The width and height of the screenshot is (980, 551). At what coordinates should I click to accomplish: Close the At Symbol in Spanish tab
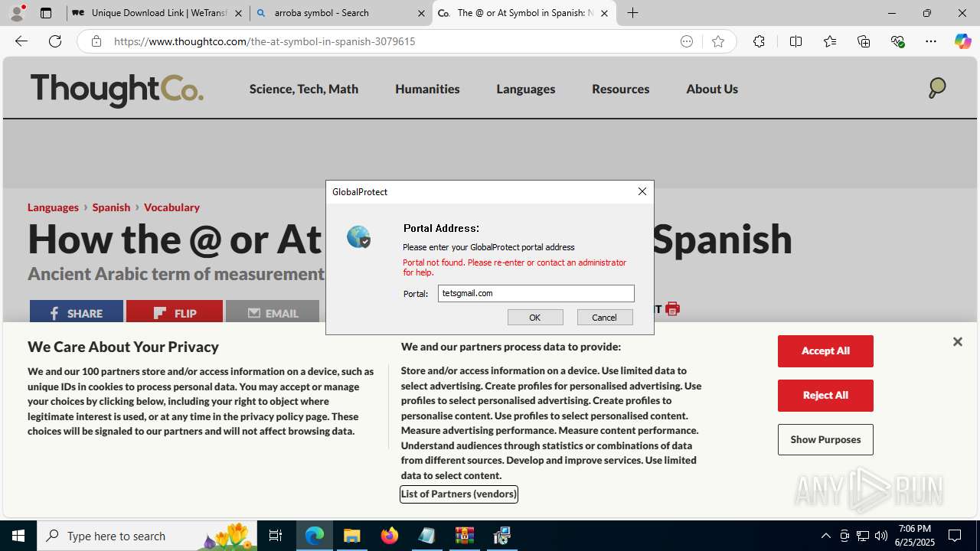pyautogui.click(x=604, y=13)
